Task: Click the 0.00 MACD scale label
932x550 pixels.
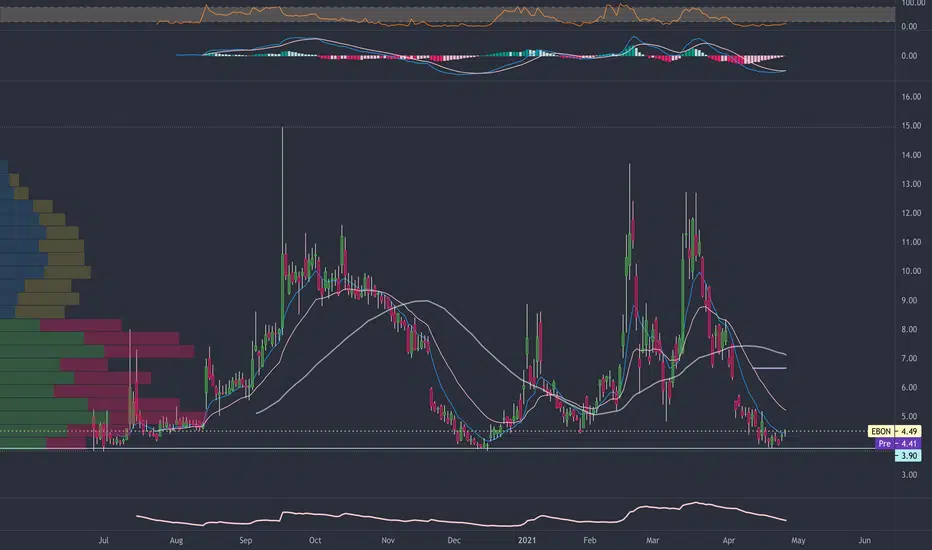Action: tap(909, 56)
